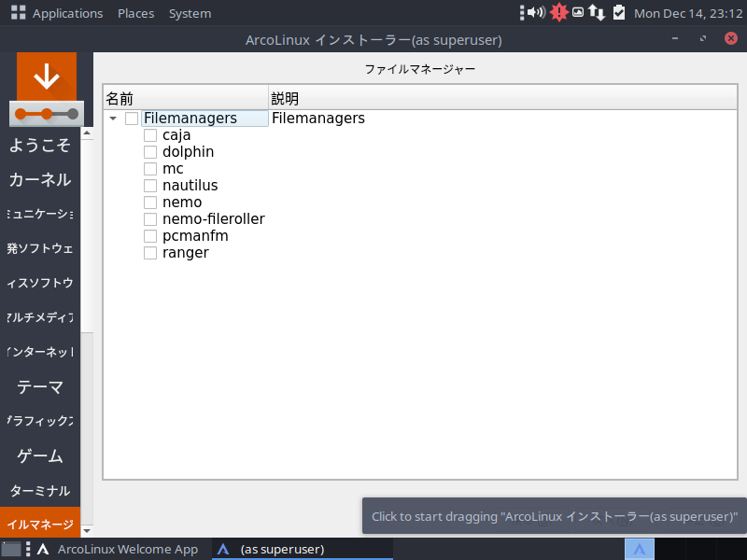Open the red alert notification tray icon
The width and height of the screenshot is (747, 560).
558,12
